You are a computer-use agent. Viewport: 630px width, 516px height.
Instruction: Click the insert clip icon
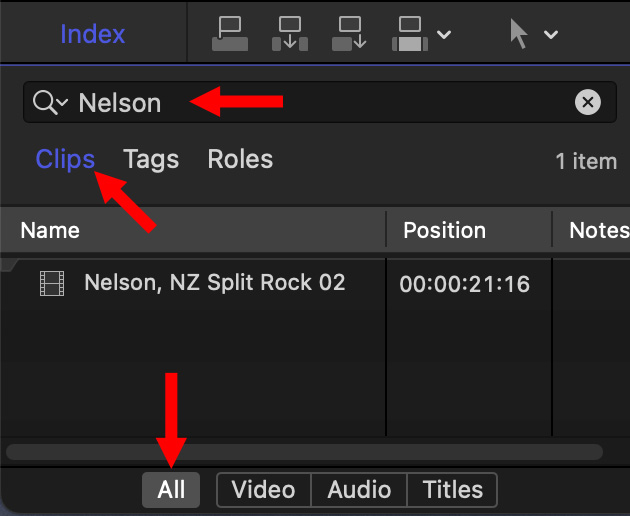click(290, 35)
